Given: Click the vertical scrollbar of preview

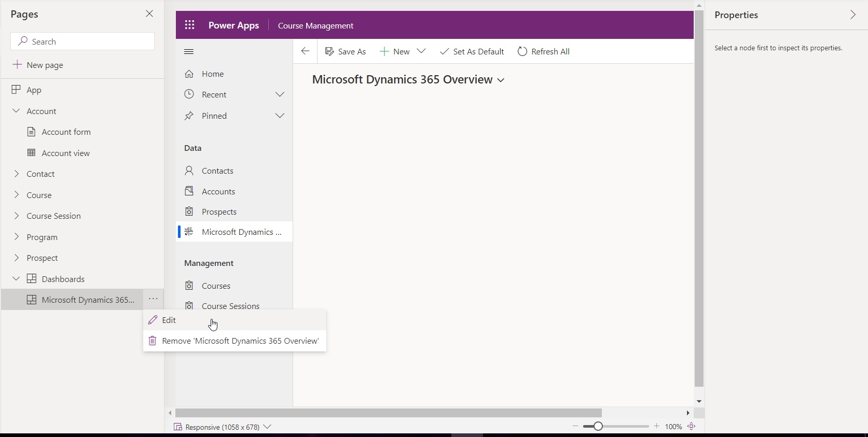Looking at the screenshot, I should pyautogui.click(x=699, y=199).
